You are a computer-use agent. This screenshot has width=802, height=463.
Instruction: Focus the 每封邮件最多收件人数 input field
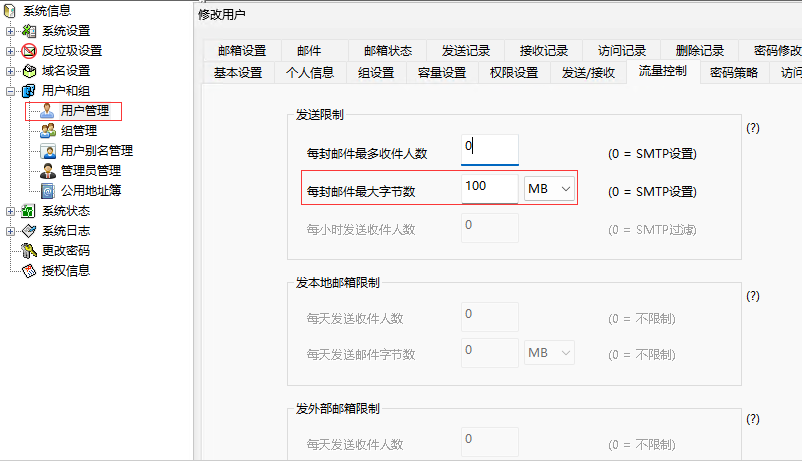pos(490,150)
